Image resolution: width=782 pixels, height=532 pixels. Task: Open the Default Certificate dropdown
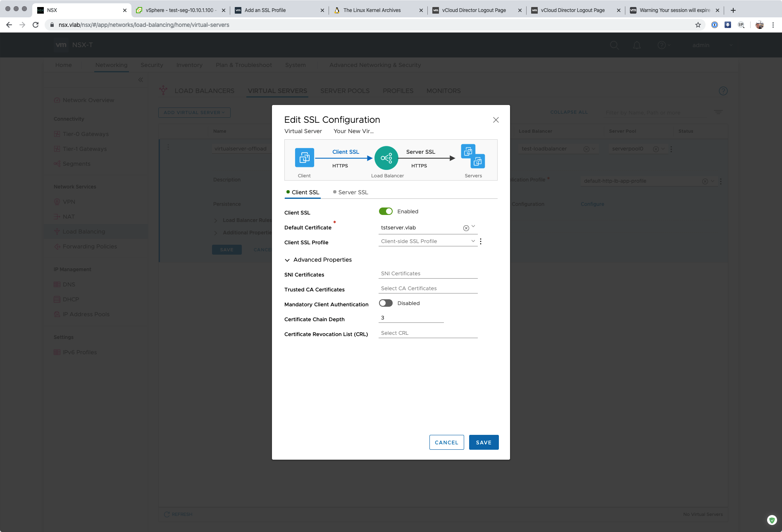click(x=473, y=227)
